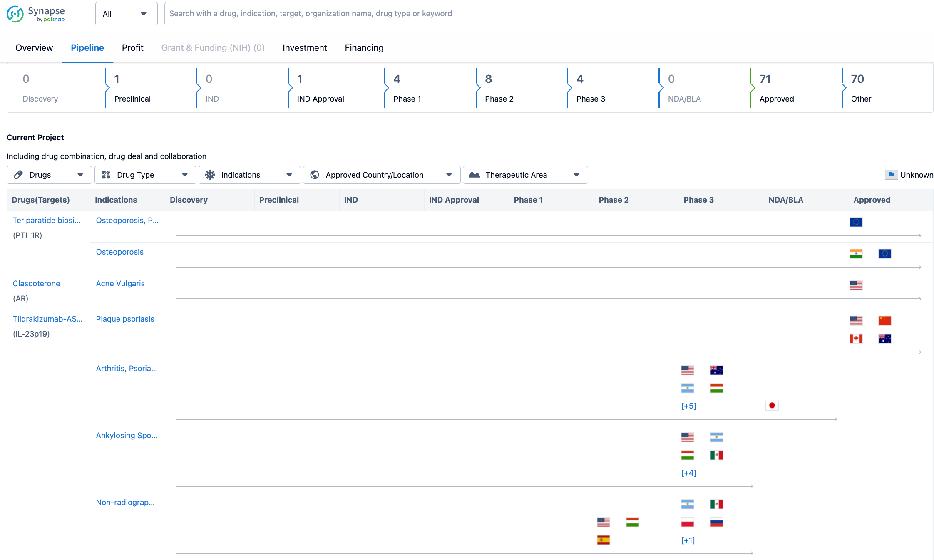The width and height of the screenshot is (934, 560).
Task: Open the Clascoterone drug link
Action: pyautogui.click(x=36, y=284)
